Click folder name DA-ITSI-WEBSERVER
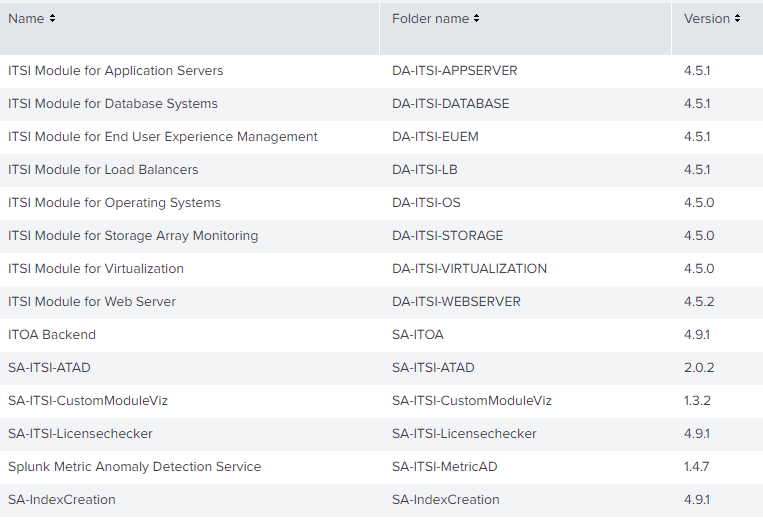Image resolution: width=763 pixels, height=521 pixels. point(456,302)
